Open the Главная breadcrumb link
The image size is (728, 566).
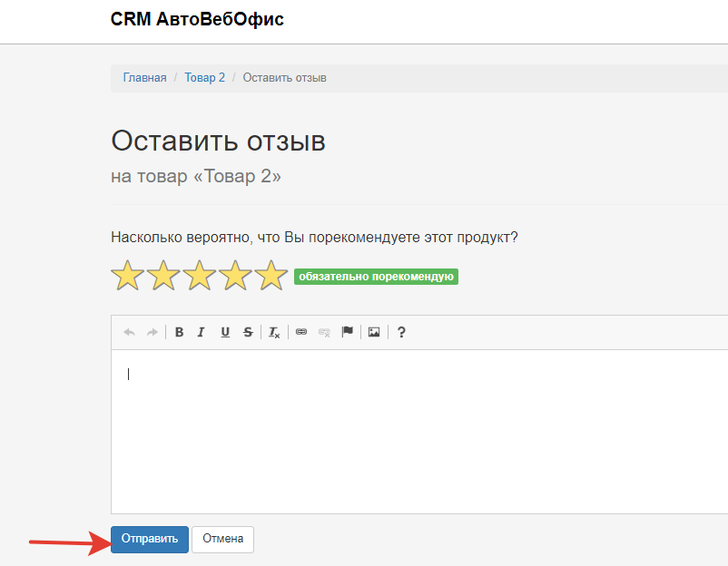pyautogui.click(x=145, y=78)
